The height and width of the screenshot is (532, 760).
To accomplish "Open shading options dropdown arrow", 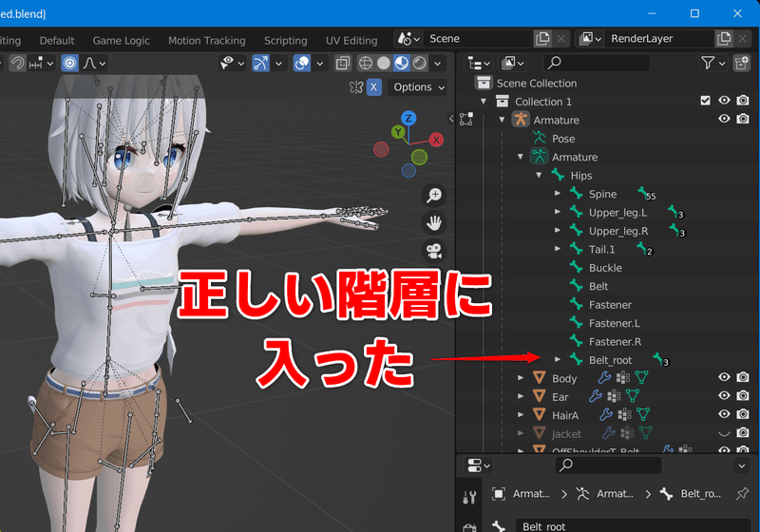I will [438, 63].
